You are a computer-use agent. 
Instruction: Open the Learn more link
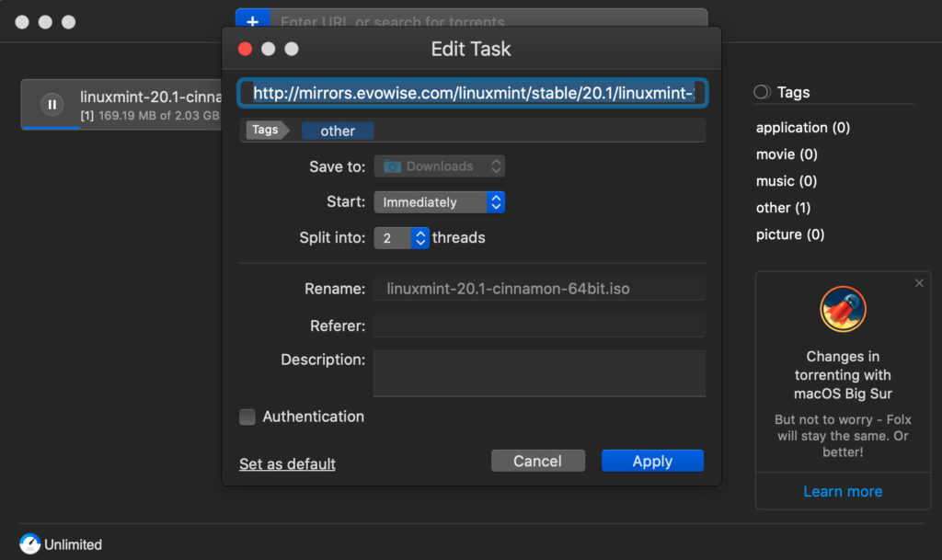tap(842, 491)
